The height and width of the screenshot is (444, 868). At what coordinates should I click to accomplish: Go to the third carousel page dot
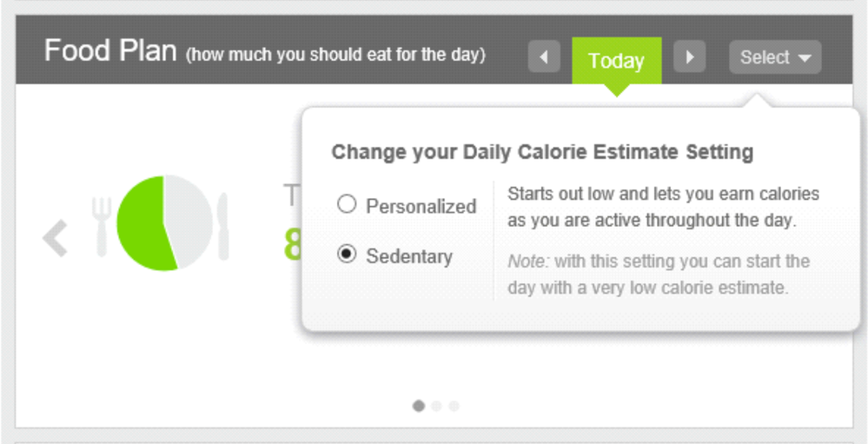click(x=454, y=407)
